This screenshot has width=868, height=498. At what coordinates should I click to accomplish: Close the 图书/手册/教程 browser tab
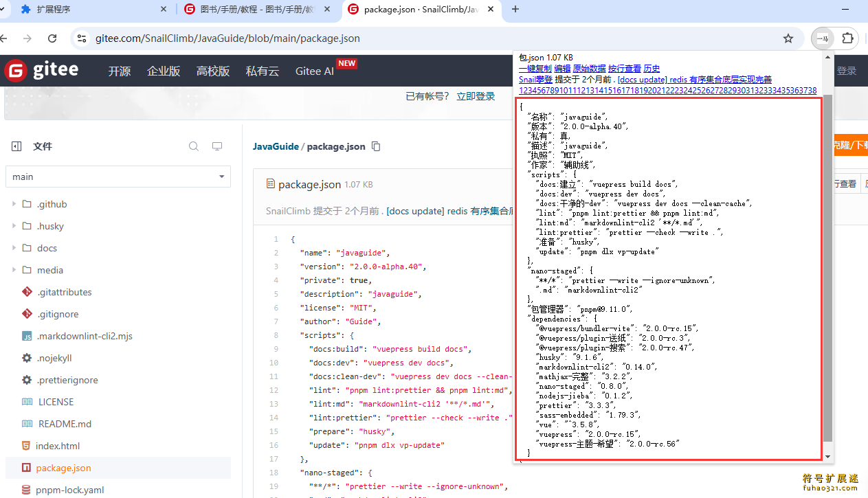click(x=328, y=9)
